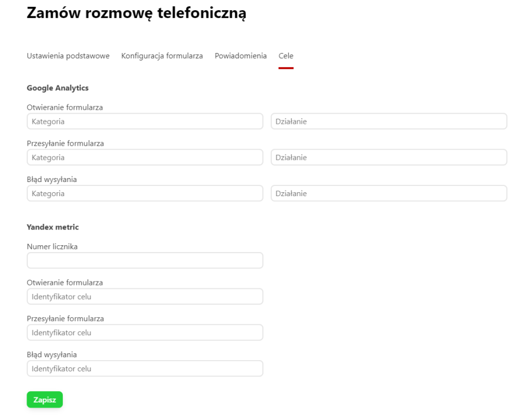Click the Identyfikator celu field for Przesyłanie formularza
The width and height of the screenshot is (520, 420).
[145, 332]
